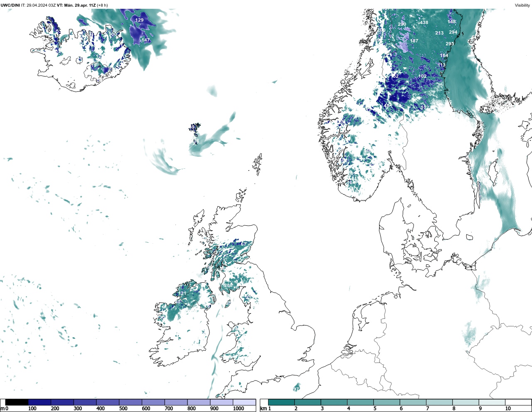Select the 5 km teal legend swatch

[x=387, y=402]
